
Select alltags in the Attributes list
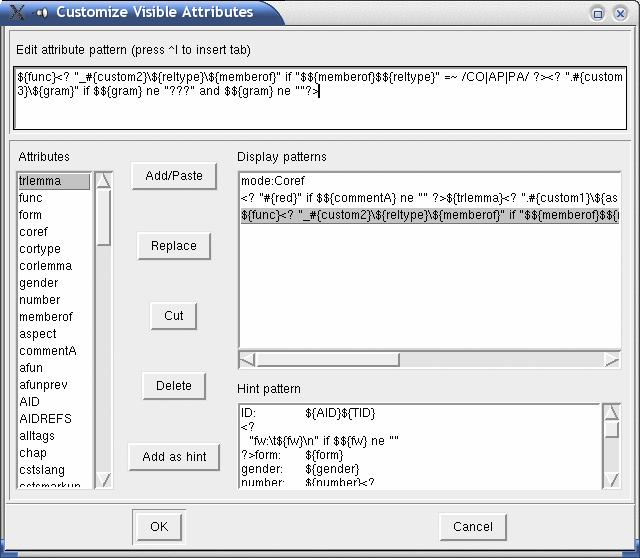pyautogui.click(x=54, y=436)
